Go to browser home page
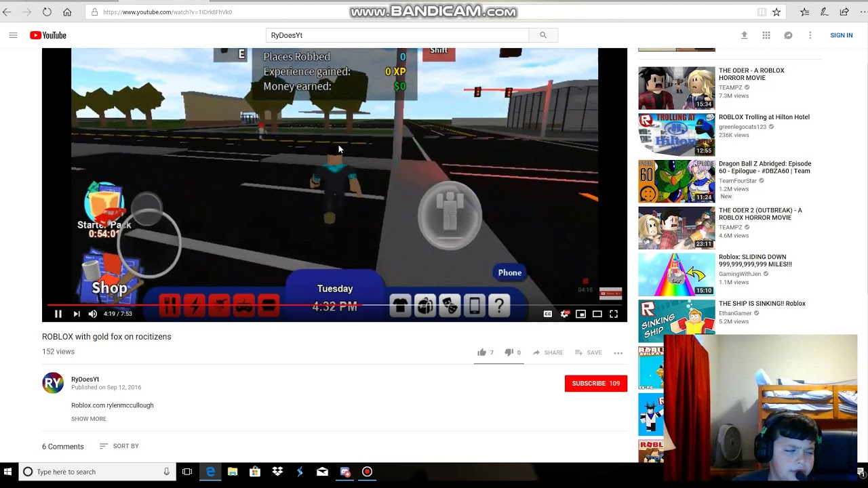Viewport: 868px width, 488px height. 67,12
